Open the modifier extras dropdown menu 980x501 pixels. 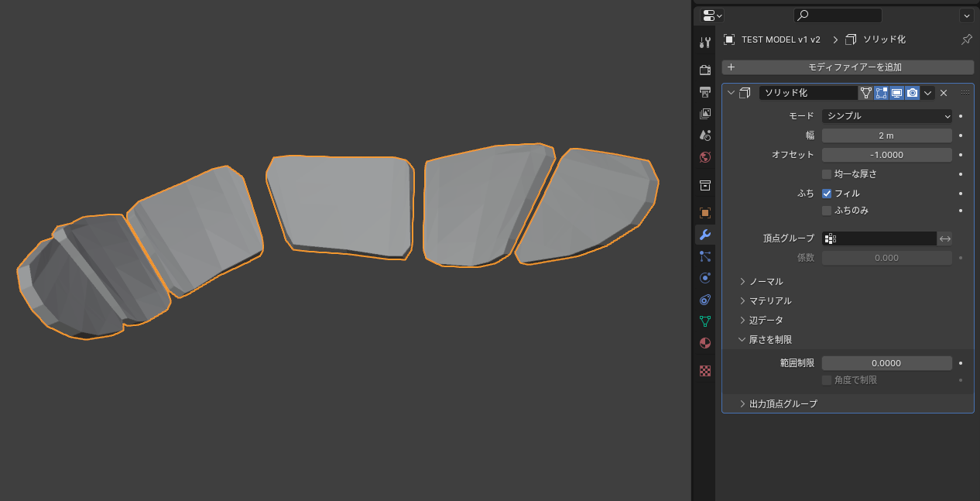click(x=928, y=92)
